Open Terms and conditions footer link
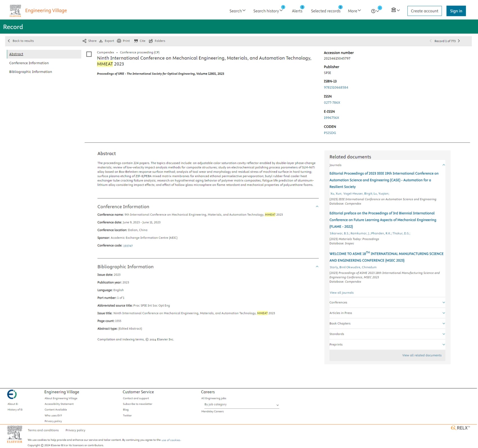This screenshot has width=478, height=448. pos(43,430)
